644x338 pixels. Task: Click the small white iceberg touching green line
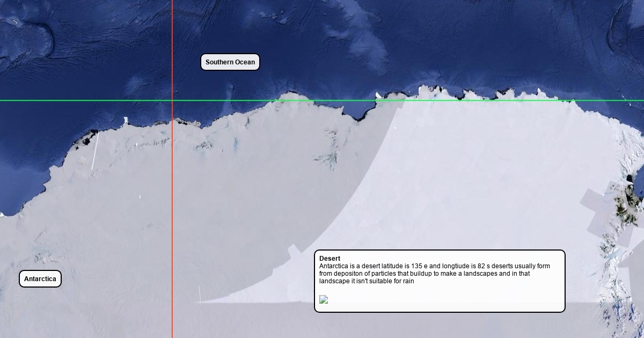coord(379,96)
